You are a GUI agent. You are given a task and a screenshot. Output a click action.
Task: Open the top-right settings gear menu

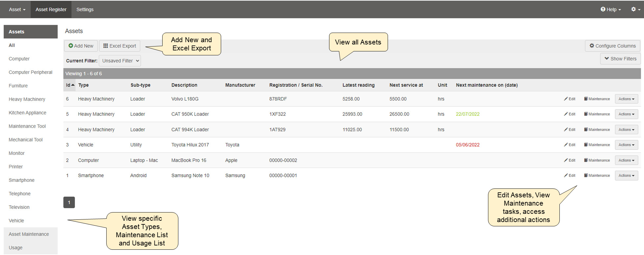pos(635,9)
